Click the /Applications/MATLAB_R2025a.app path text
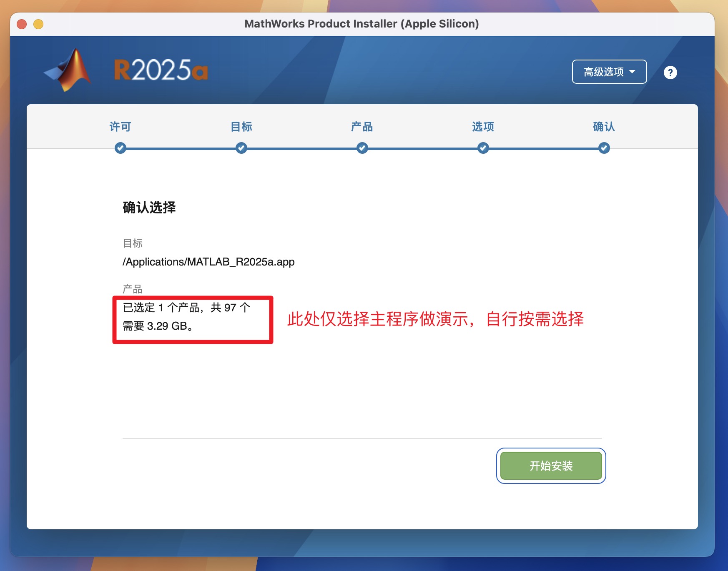This screenshot has height=571, width=728. tap(208, 262)
